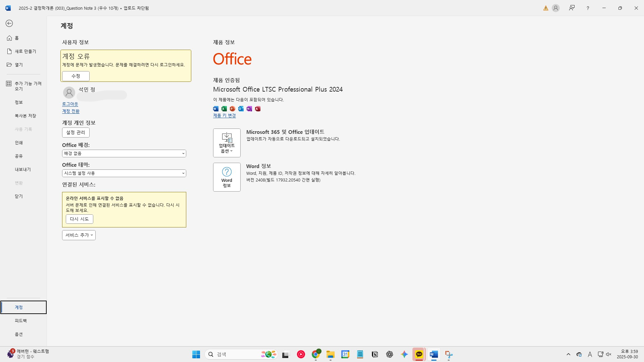Screen dimensions: 644x362
Task: Open the Gemini star icon in taskbar
Action: pyautogui.click(x=404, y=354)
